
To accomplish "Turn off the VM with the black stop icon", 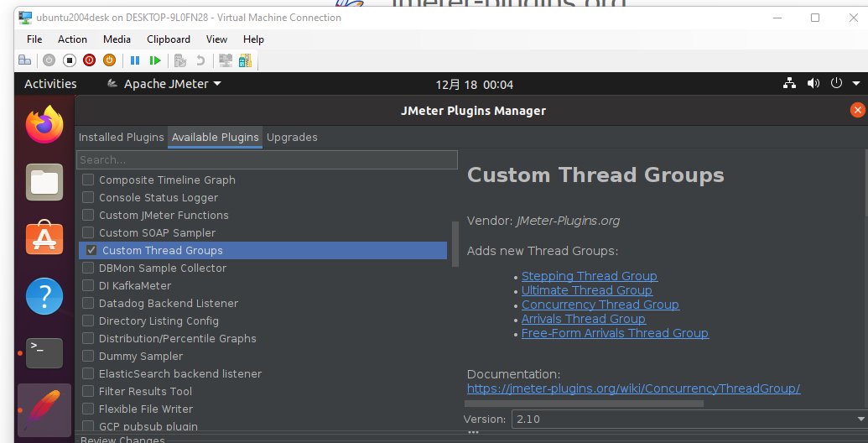I will [x=70, y=60].
